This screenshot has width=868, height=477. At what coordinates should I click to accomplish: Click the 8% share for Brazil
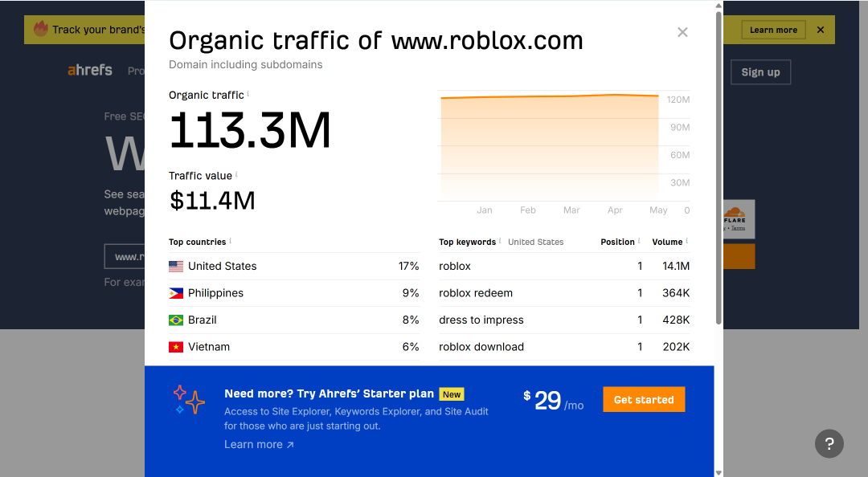pos(410,320)
